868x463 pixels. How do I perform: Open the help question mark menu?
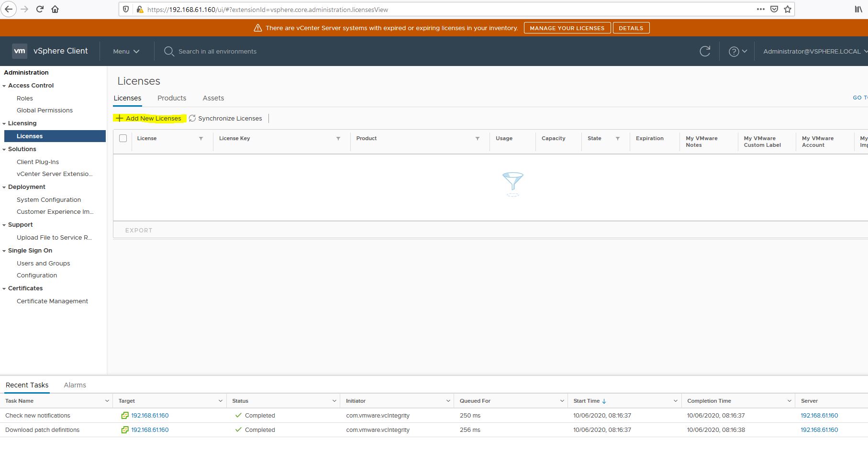(737, 51)
